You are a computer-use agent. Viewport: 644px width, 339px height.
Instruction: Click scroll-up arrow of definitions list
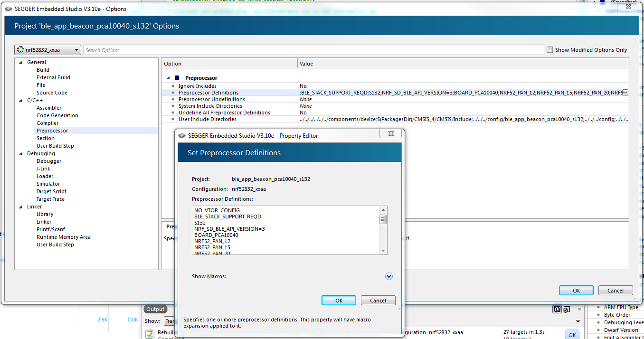(383, 210)
